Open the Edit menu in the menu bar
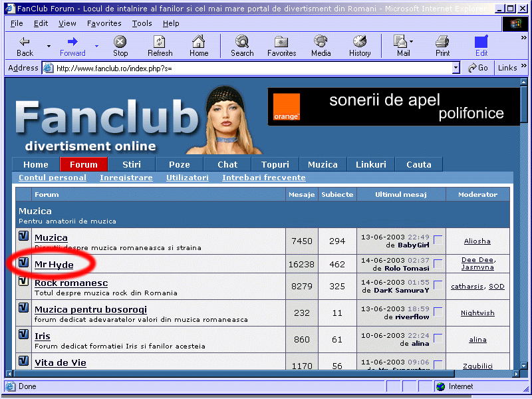The height and width of the screenshot is (399, 532). tap(41, 23)
